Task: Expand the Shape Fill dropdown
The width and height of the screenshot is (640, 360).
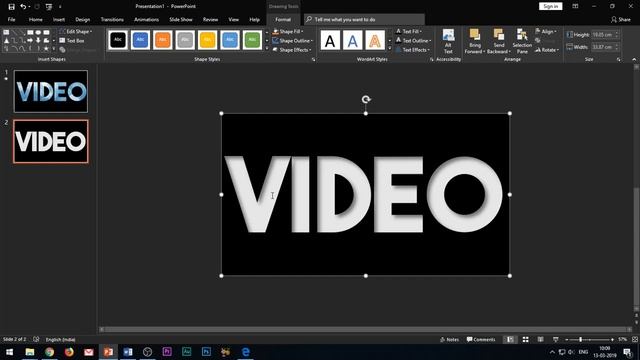Action: point(288,31)
